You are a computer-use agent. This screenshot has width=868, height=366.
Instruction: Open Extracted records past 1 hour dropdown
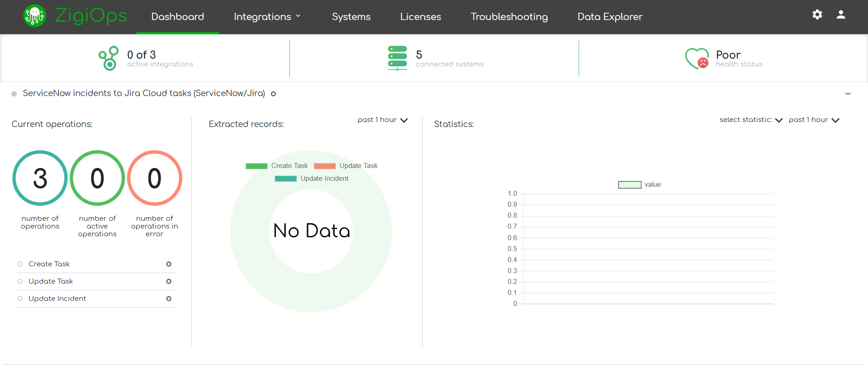[x=382, y=120]
